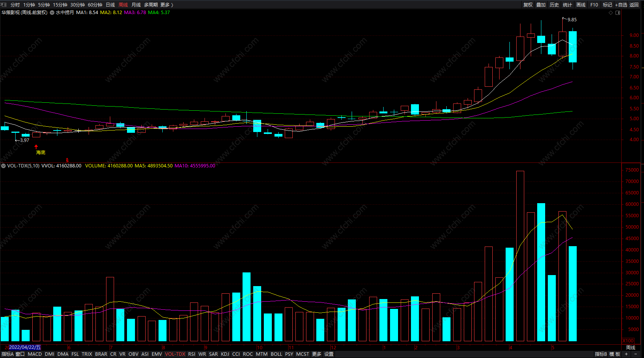Click the 窗口 window button
The width and height of the screenshot is (644, 358).
click(x=20, y=354)
